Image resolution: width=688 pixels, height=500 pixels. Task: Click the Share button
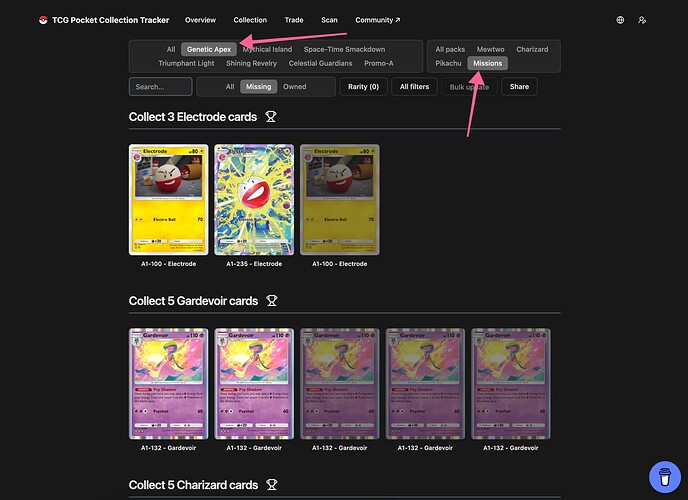[x=519, y=87]
